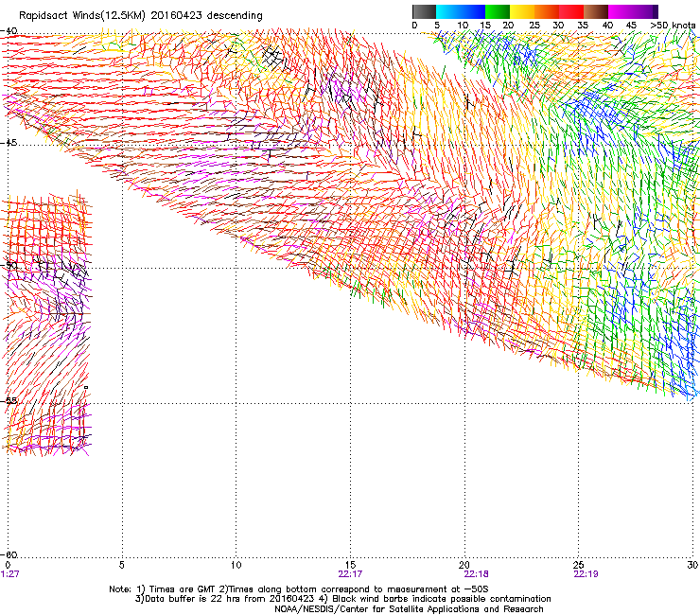The height and width of the screenshot is (615, 700).
Task: Pick the yellow 20-25 knots legend swatch
Action: pos(522,11)
